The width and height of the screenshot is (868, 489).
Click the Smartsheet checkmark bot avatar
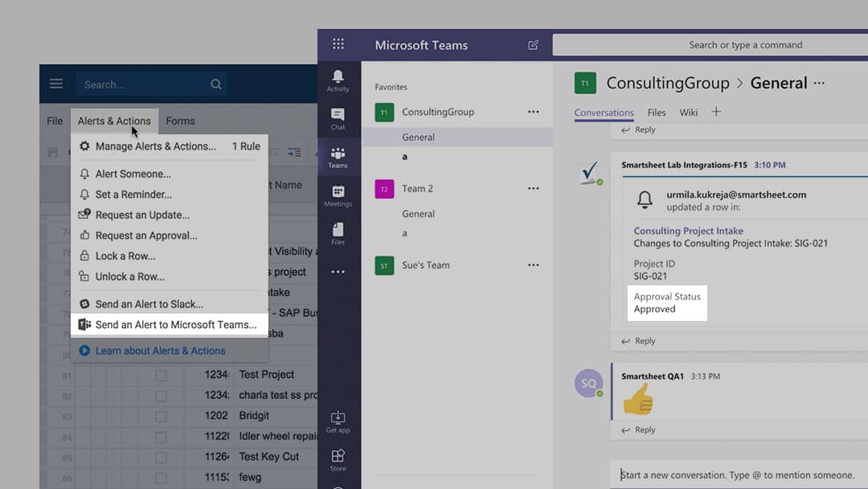(x=589, y=172)
